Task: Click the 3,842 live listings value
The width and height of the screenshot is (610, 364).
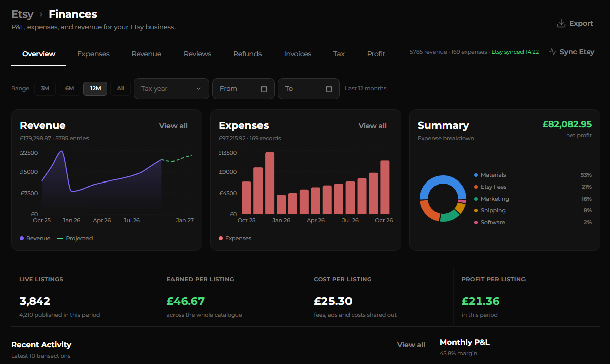Action: 35,301
